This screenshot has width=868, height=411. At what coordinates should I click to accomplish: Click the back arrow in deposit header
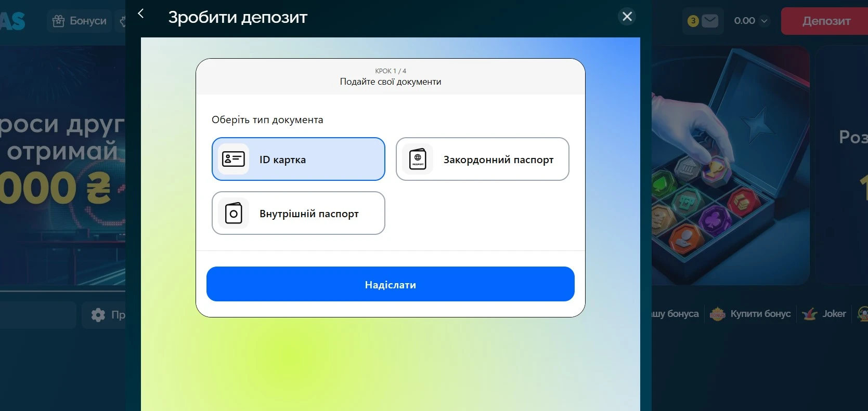coord(140,14)
